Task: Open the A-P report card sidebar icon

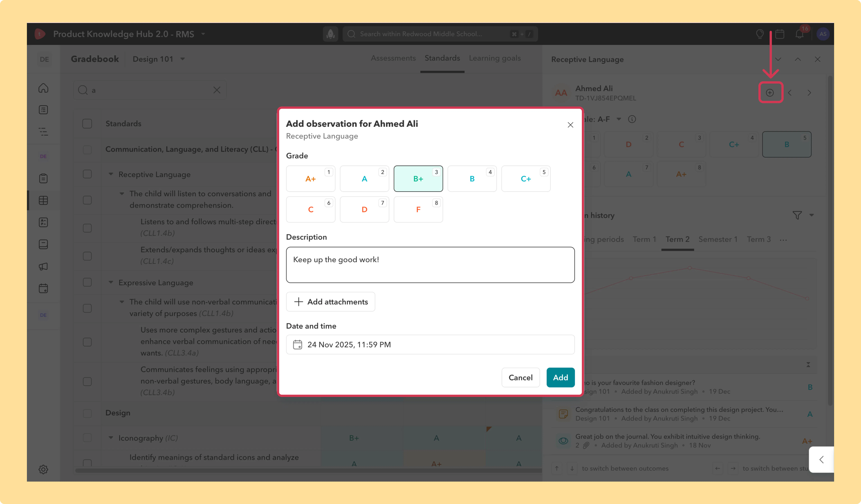Action: point(43,222)
